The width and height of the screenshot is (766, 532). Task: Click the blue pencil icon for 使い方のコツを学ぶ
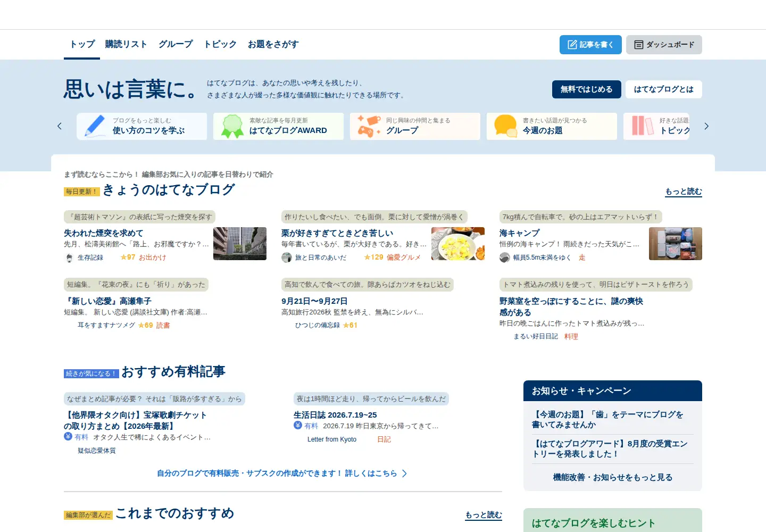(95, 126)
